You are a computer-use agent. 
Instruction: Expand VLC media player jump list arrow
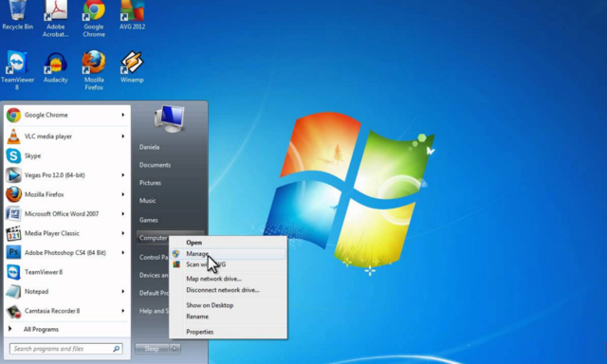[123, 136]
